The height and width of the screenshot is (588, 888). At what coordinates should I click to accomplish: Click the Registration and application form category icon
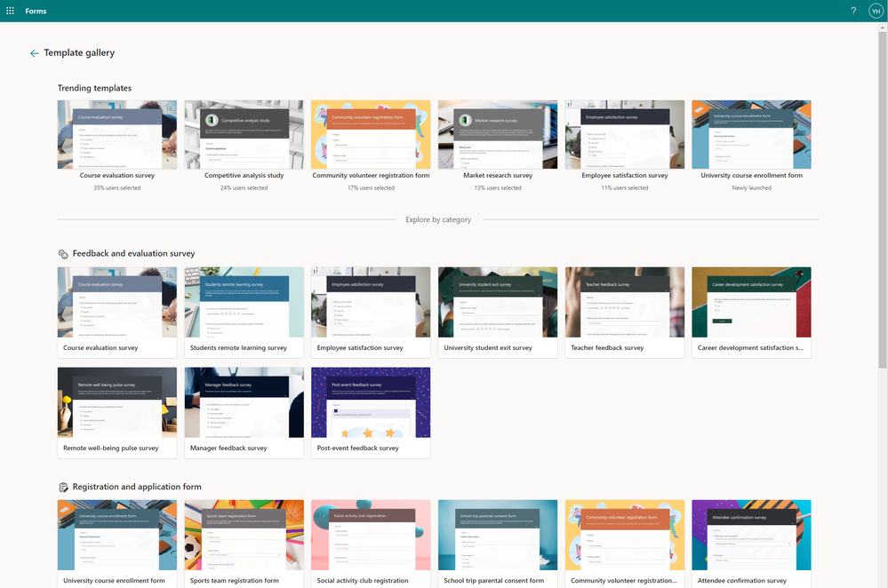[x=63, y=488]
